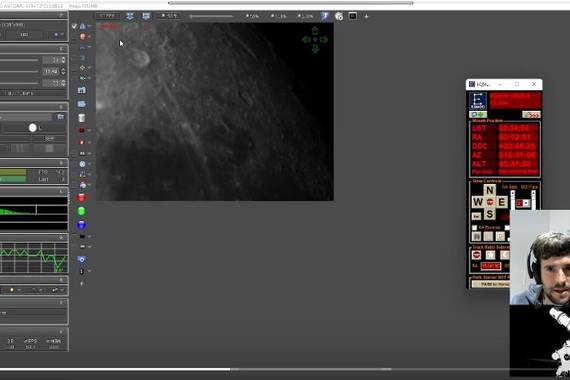Open EQMOD setup wrench button
Image resolution: width=570 pixels, height=380 pixels.
tap(531, 115)
